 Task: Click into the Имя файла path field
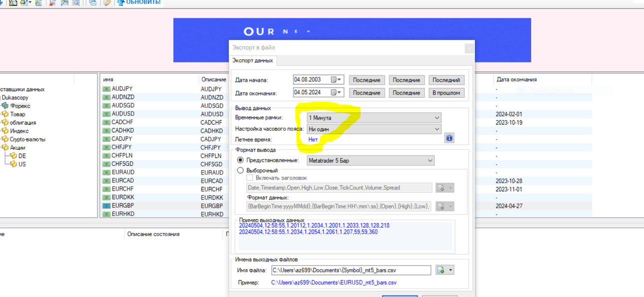pyautogui.click(x=351, y=270)
